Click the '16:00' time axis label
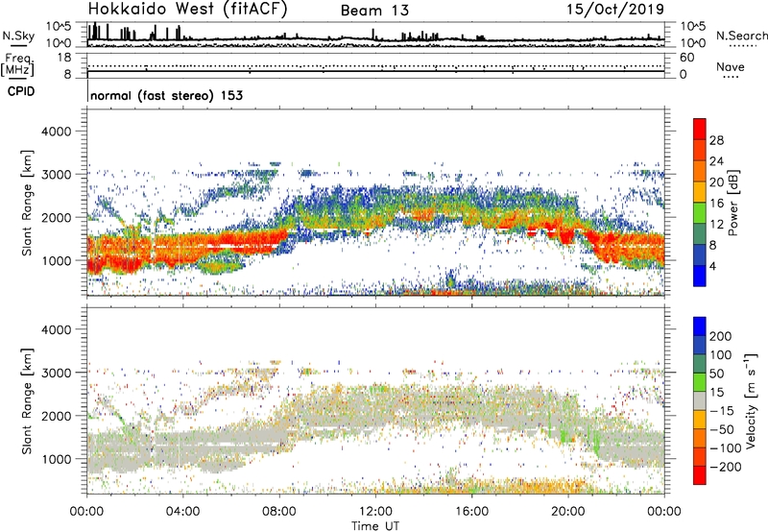Image resolution: width=768 pixels, height=532 pixels. (471, 512)
